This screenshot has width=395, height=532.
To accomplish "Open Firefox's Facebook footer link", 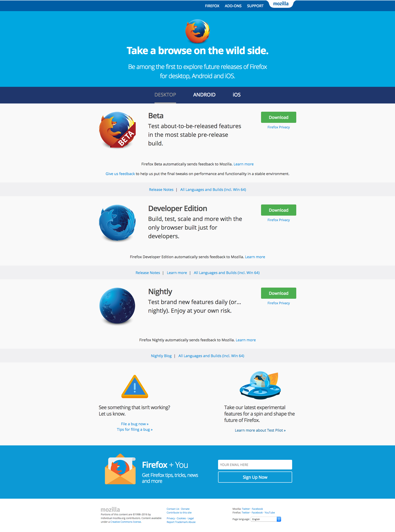I will (x=257, y=512).
